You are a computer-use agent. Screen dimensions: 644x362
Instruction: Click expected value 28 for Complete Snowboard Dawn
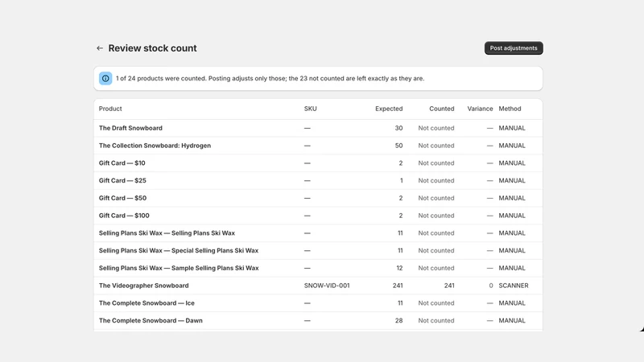[x=398, y=320]
